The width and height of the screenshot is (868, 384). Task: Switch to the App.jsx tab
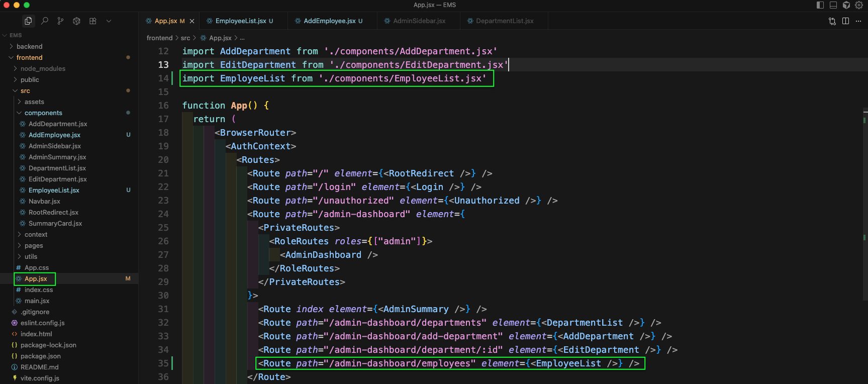tap(169, 21)
